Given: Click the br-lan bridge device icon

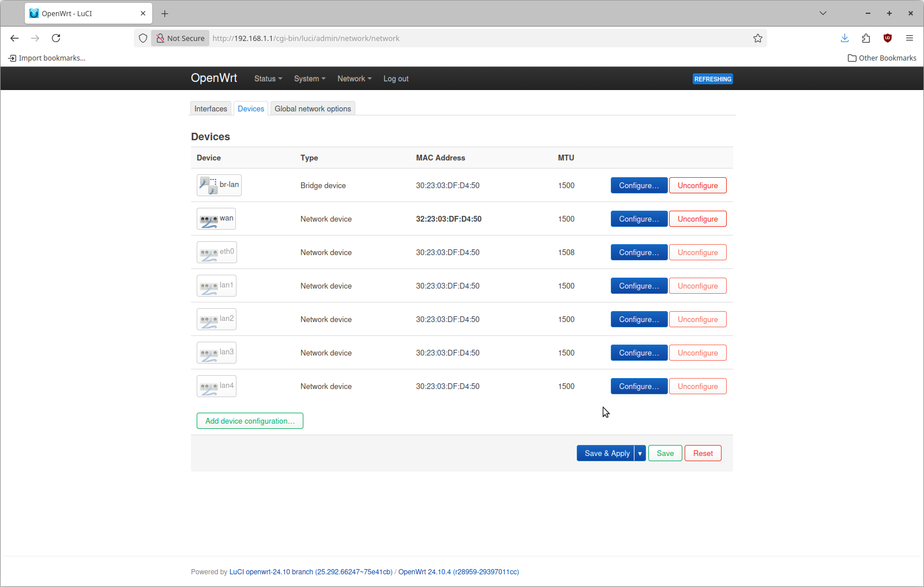Looking at the screenshot, I should [208, 185].
